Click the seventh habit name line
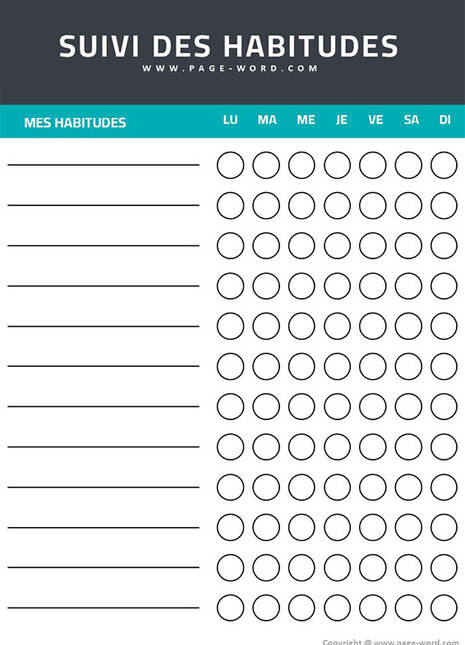465x645 pixels. click(103, 406)
